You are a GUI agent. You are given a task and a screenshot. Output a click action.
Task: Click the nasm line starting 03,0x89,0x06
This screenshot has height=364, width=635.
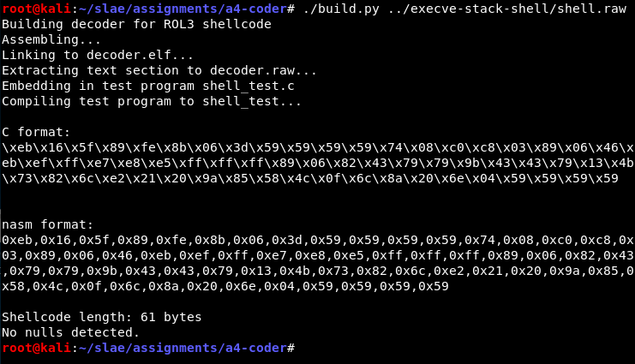pos(317,255)
